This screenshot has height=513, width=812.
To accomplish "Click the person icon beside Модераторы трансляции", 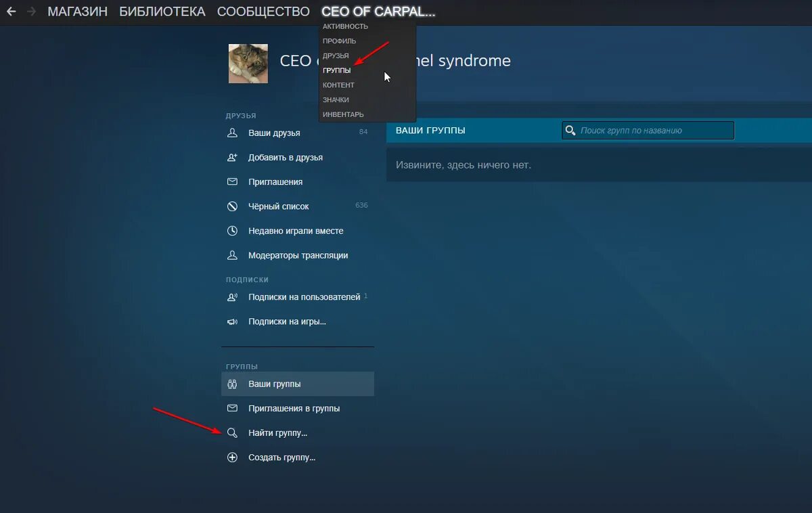I will tap(232, 255).
